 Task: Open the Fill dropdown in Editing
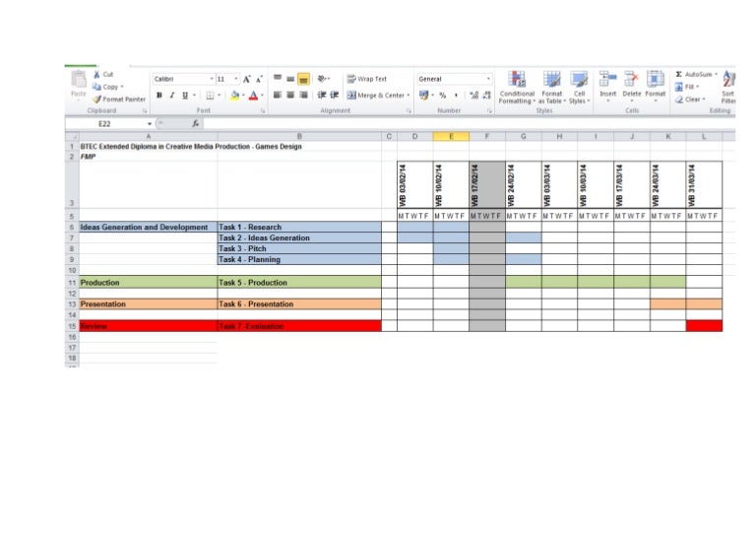697,87
